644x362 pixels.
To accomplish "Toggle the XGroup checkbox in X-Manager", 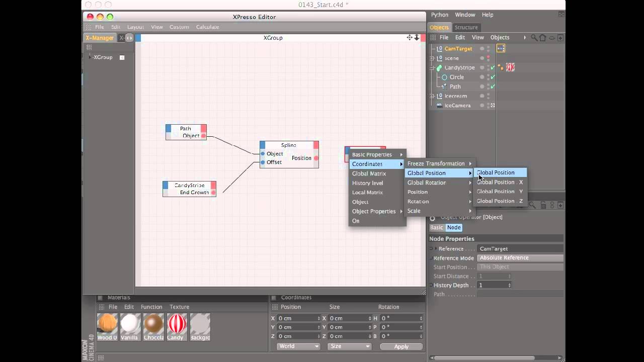I will pyautogui.click(x=122, y=57).
